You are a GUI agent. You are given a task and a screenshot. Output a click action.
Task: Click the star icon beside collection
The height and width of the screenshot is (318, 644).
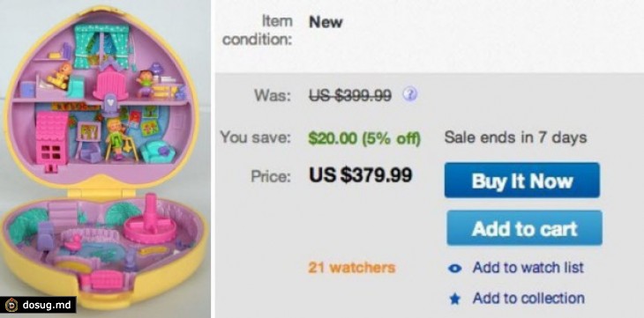click(x=454, y=300)
